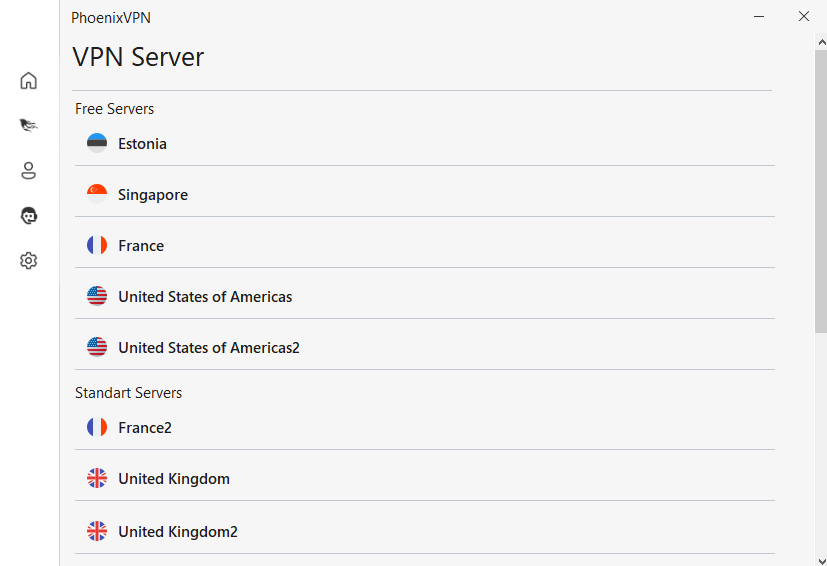The height and width of the screenshot is (566, 827).
Task: Click the scrollbar up arrow
Action: pos(821,42)
